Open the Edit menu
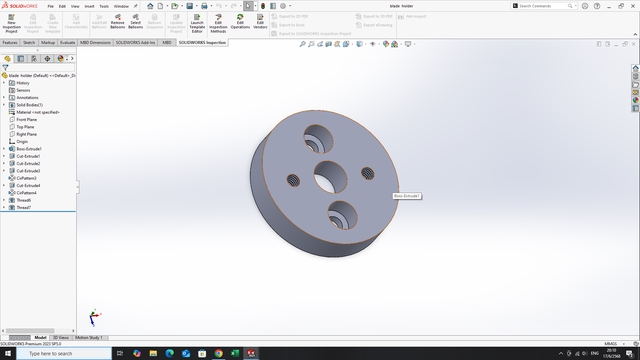Image resolution: width=640 pixels, height=360 pixels. (x=62, y=7)
